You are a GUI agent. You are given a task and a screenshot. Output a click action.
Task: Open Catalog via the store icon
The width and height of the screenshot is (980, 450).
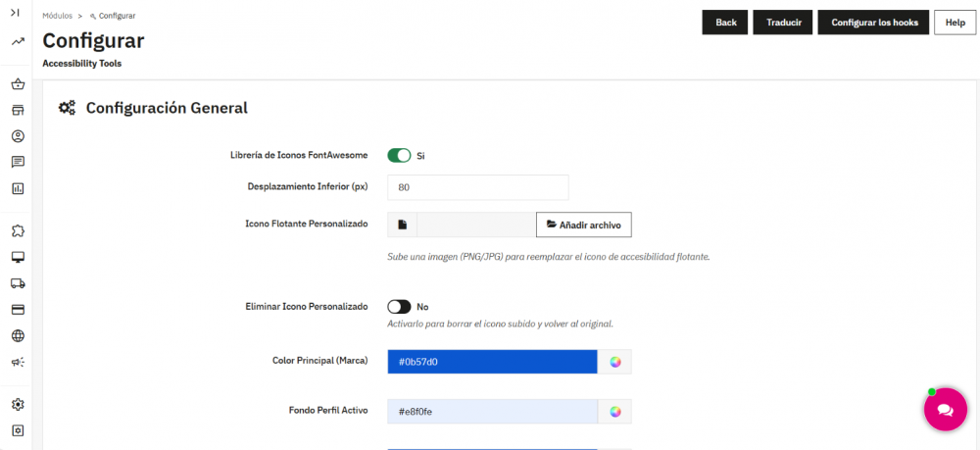coord(17,110)
